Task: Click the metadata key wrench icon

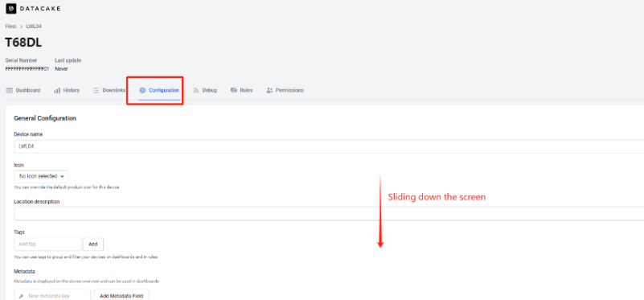Action: point(22,296)
